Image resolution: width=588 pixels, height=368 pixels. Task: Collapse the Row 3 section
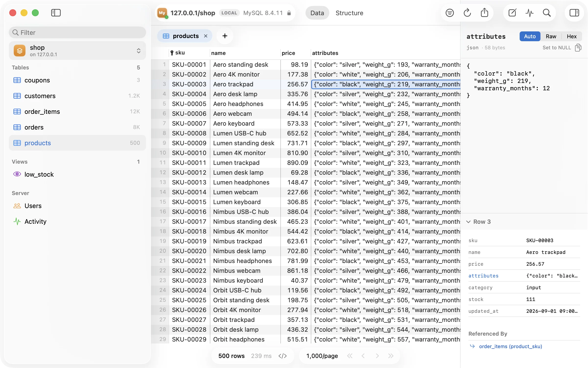pos(468,222)
